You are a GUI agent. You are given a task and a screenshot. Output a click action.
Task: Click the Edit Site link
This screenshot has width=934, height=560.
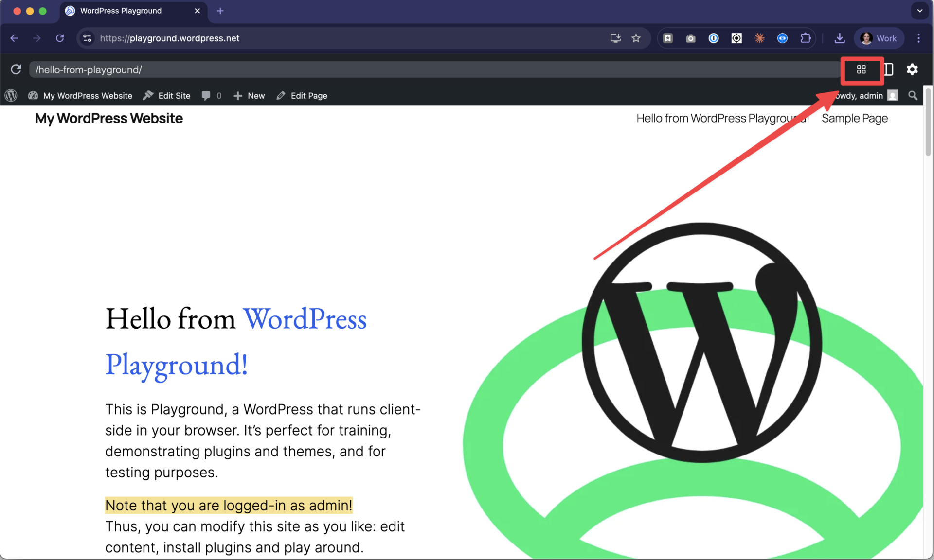pyautogui.click(x=166, y=95)
